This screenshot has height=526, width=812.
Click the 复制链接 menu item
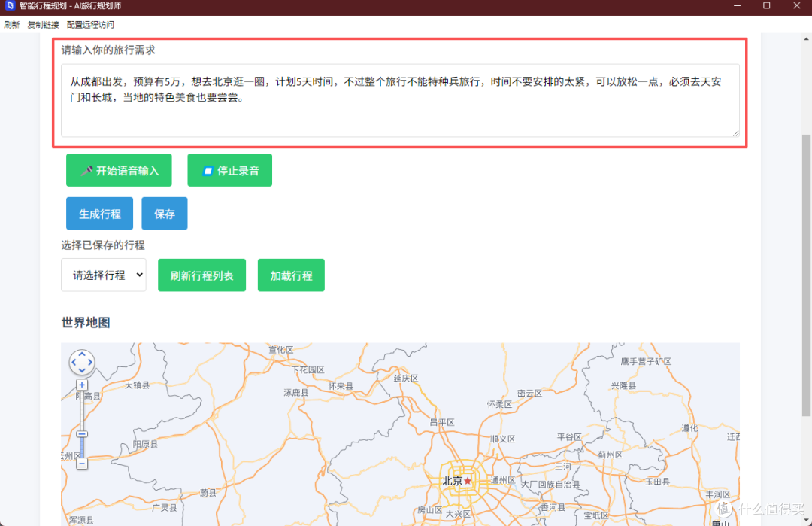coord(43,24)
